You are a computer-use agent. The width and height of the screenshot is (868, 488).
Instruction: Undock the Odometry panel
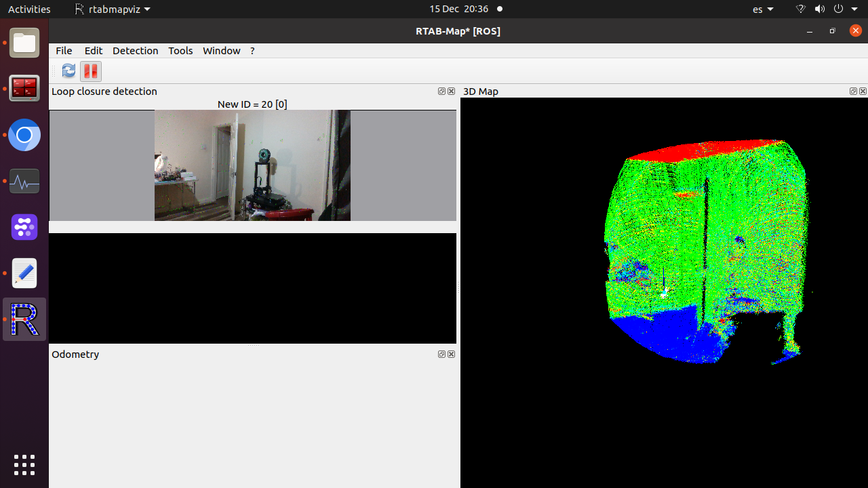441,354
